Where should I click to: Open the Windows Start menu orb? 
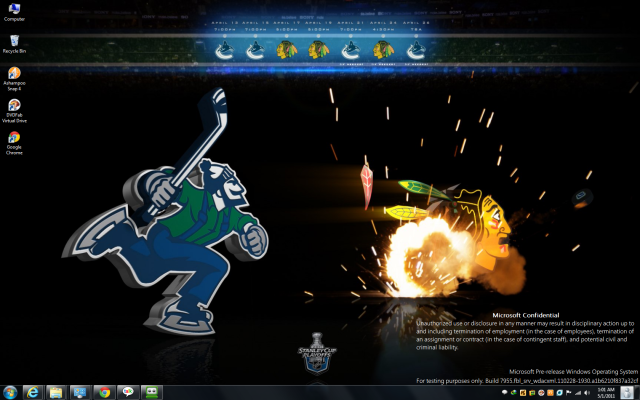[9, 392]
